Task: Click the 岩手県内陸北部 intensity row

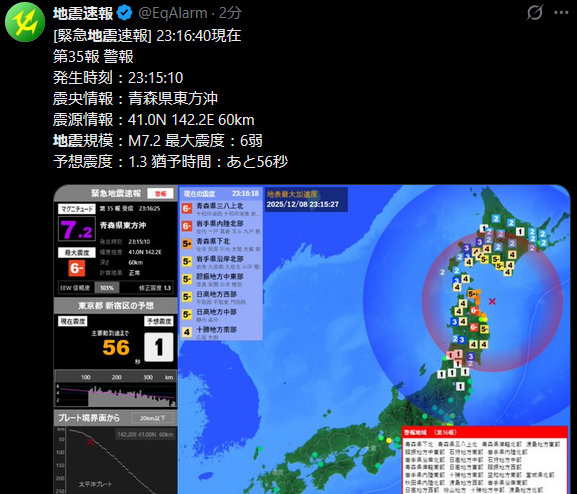Action: tap(221, 226)
